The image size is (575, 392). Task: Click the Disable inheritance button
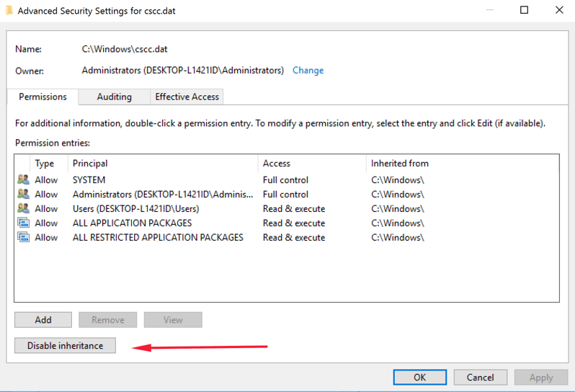(x=65, y=346)
